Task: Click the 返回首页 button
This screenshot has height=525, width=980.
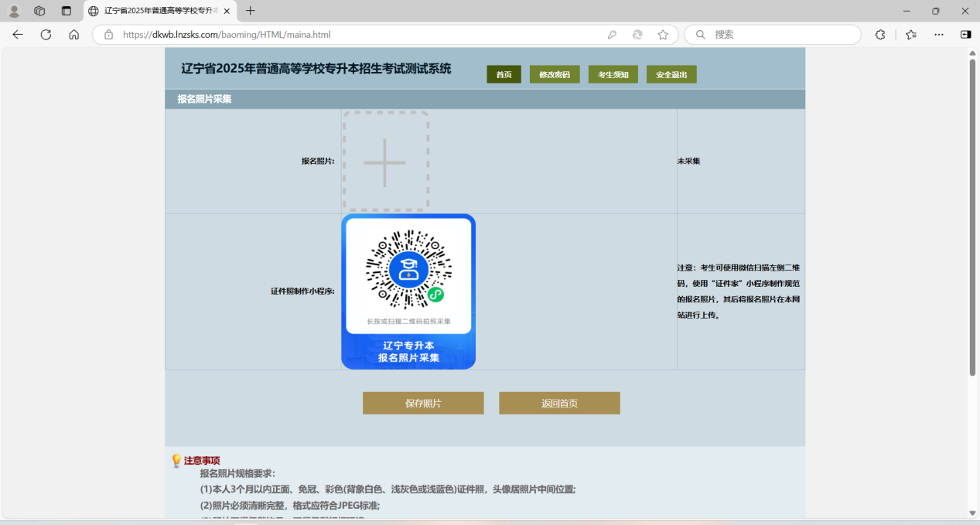Action: pyautogui.click(x=559, y=403)
